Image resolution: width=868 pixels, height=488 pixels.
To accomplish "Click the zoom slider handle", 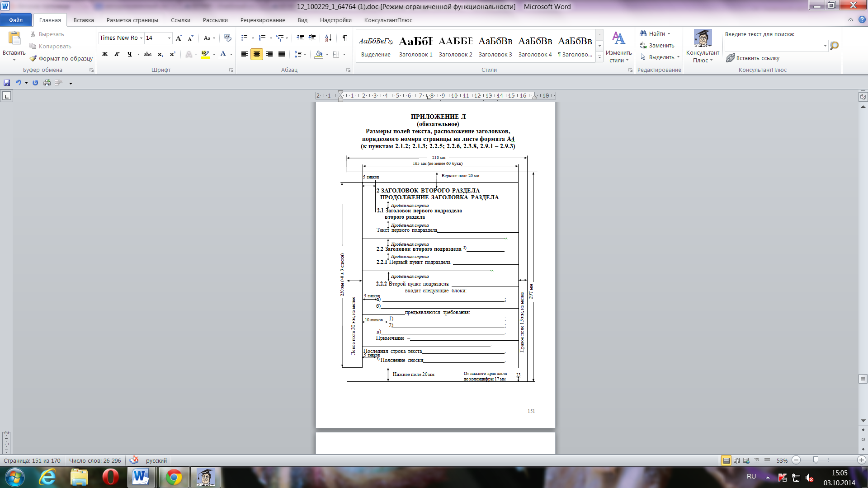I will coord(816,460).
